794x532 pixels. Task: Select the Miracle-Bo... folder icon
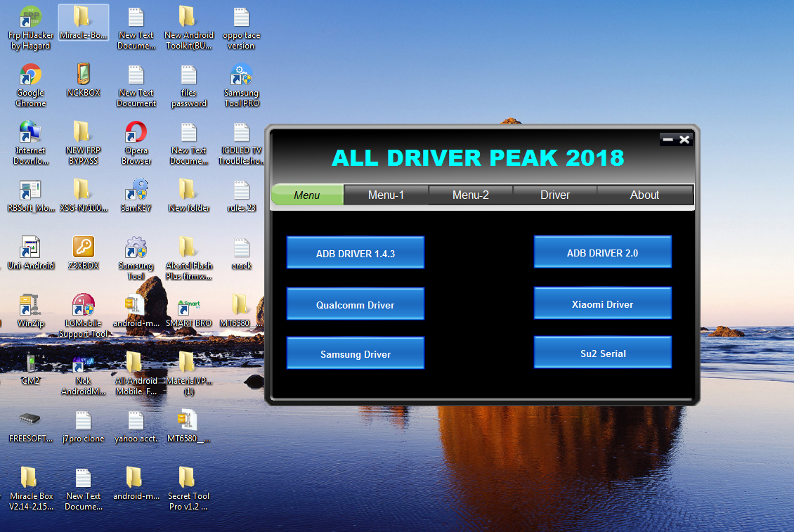coord(83,22)
